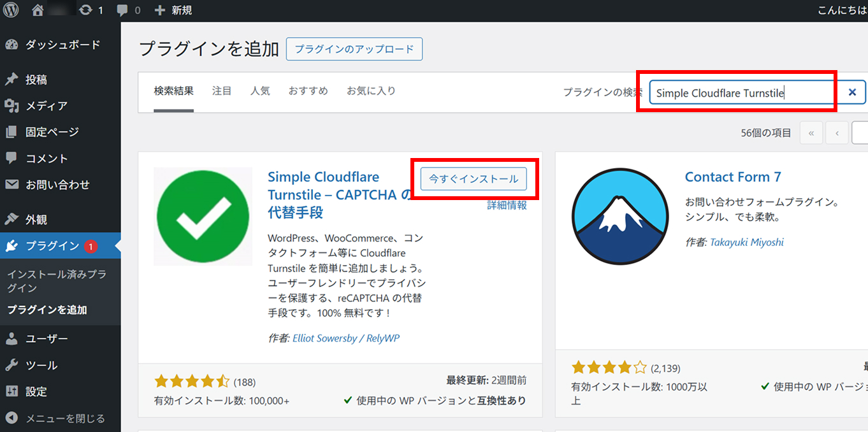Switch to 人気 tab
The height and width of the screenshot is (432, 868).
tap(260, 91)
